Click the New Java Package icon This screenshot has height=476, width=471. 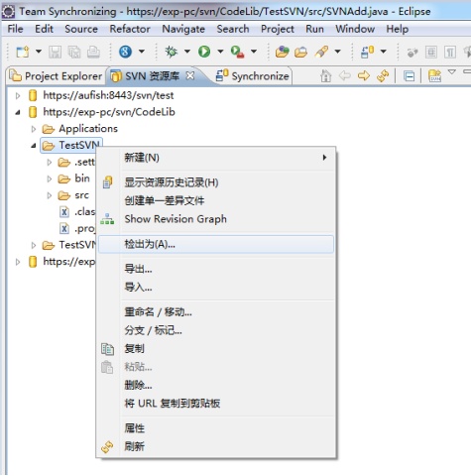tap(282, 52)
